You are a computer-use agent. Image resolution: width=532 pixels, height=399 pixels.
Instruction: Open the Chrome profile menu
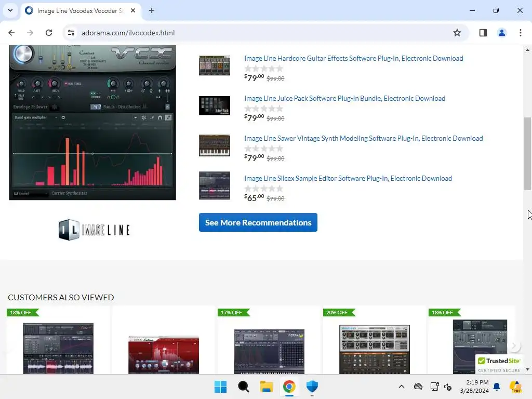[x=501, y=33]
